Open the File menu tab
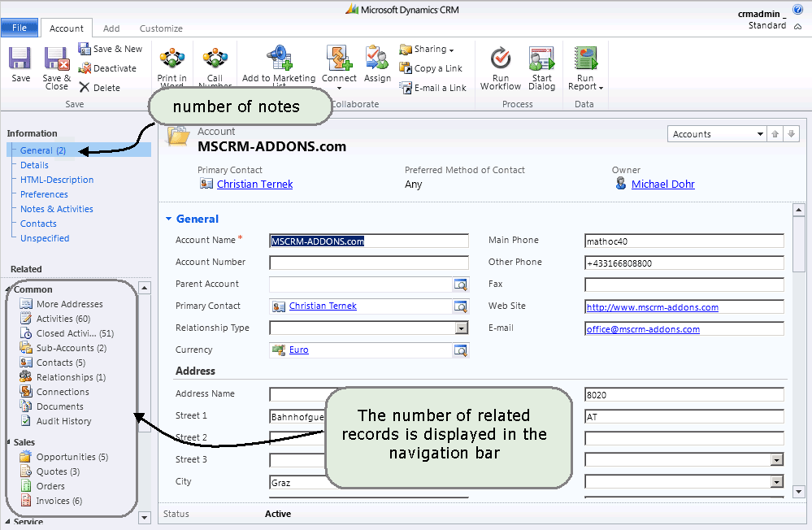Image resolution: width=812 pixels, height=530 pixels. coord(20,28)
